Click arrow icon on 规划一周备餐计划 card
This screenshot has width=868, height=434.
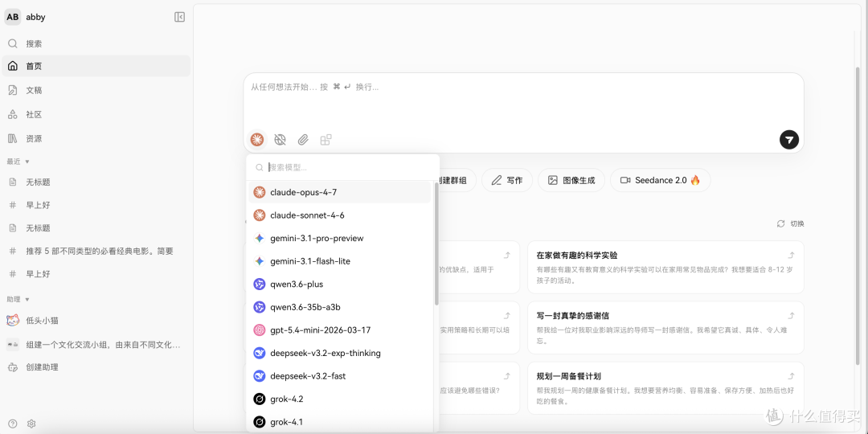[792, 376]
